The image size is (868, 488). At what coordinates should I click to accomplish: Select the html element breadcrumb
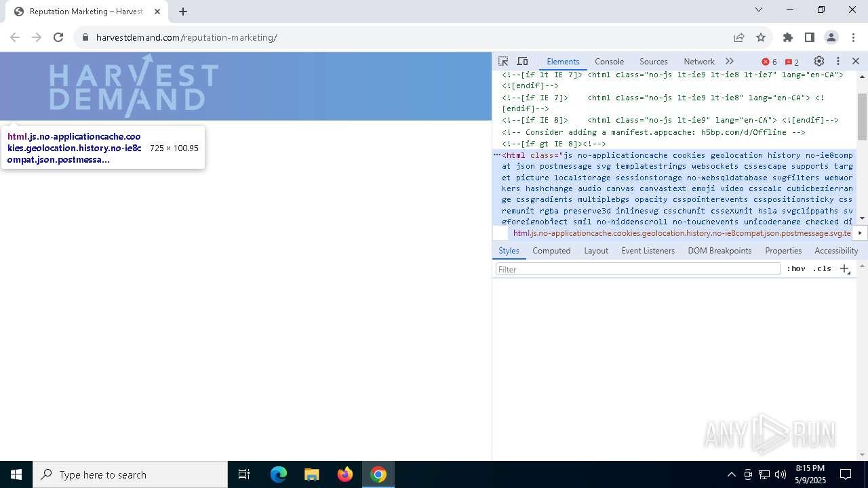[x=682, y=233]
